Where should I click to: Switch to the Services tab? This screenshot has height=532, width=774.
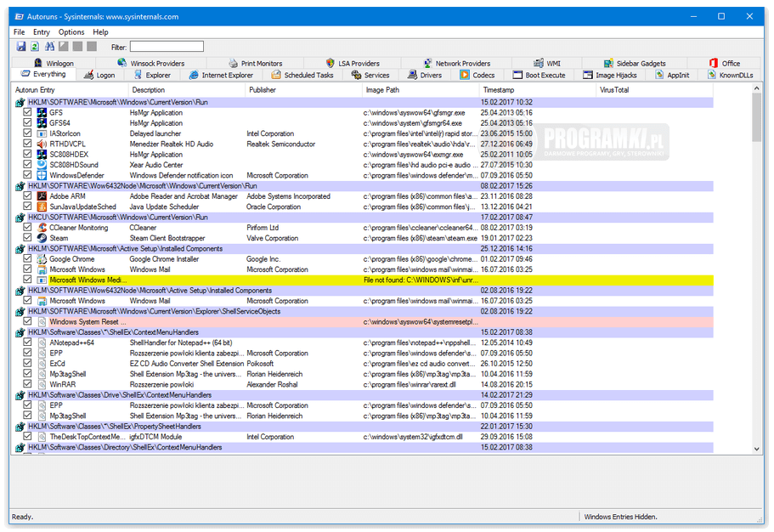coord(370,75)
